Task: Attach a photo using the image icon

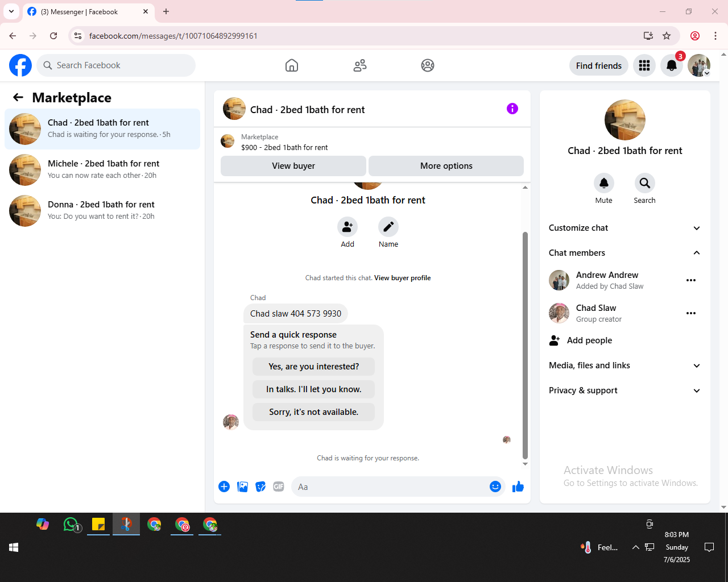Action: pyautogui.click(x=242, y=487)
